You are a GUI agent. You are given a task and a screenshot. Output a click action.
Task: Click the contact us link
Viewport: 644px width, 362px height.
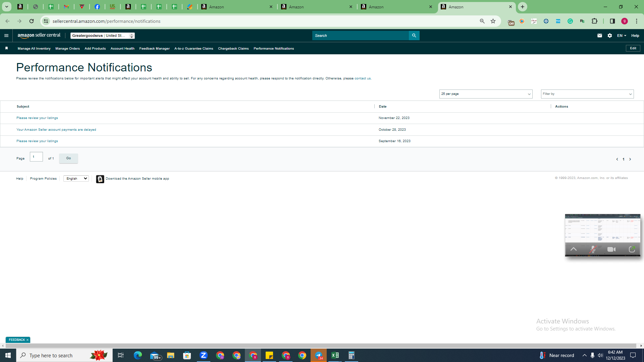click(x=363, y=78)
